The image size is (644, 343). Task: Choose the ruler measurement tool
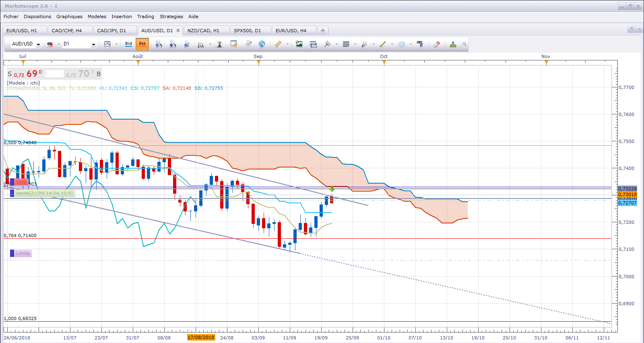(278, 44)
